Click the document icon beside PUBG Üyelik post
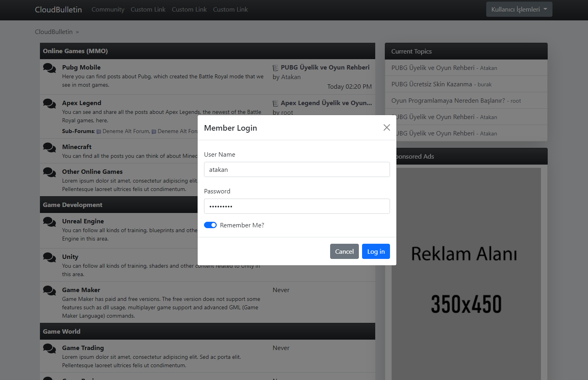Image resolution: width=588 pixels, height=380 pixels. point(275,68)
